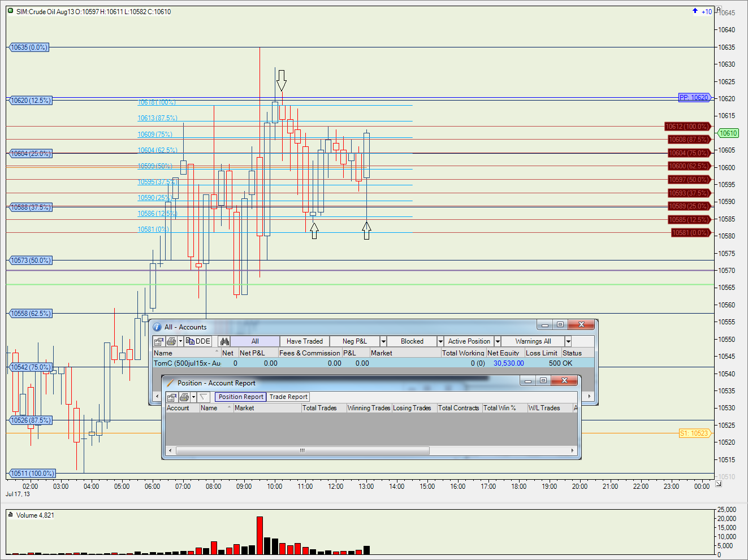Open the dropdown next to Warnings All
This screenshot has width=748, height=560.
pyautogui.click(x=568, y=341)
